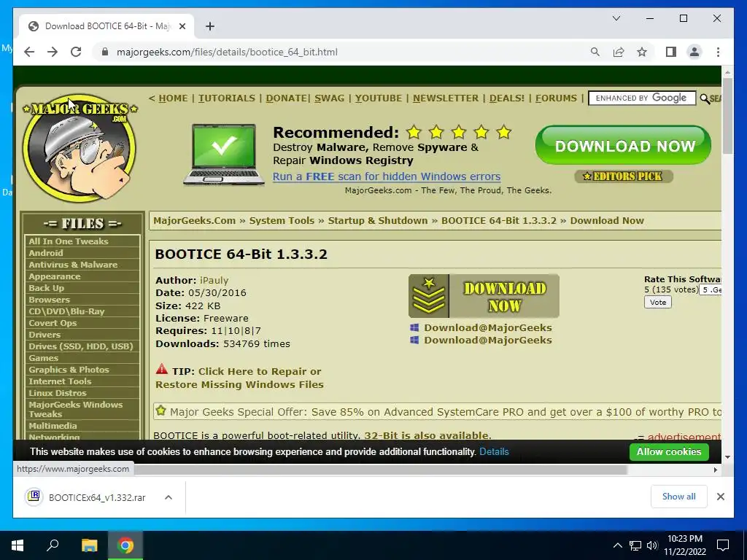Open the FORUMS menu link
This screenshot has height=560, width=747.
click(x=556, y=98)
